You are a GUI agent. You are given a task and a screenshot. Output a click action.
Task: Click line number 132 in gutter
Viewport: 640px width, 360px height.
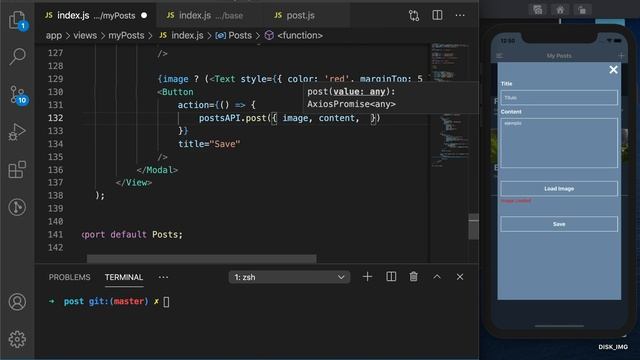click(56, 118)
